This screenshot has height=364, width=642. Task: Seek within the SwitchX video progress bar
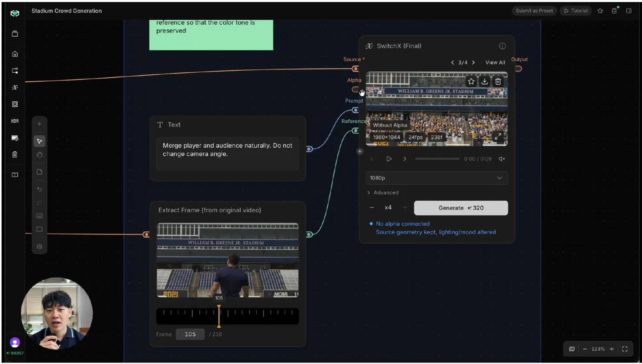(437, 159)
